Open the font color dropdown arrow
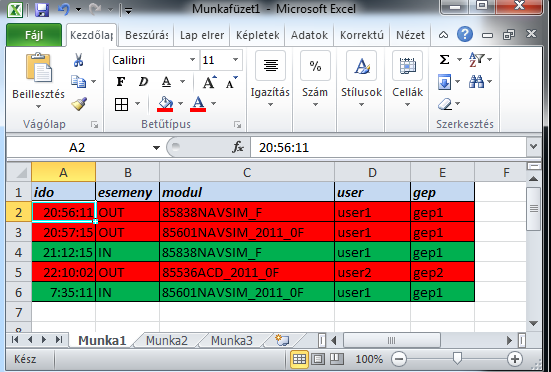The height and width of the screenshot is (372, 551). point(213,104)
